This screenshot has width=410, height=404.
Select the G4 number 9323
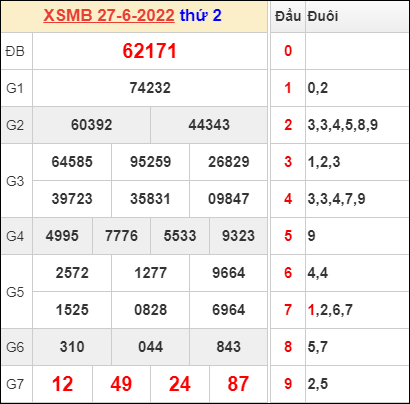coord(238,236)
